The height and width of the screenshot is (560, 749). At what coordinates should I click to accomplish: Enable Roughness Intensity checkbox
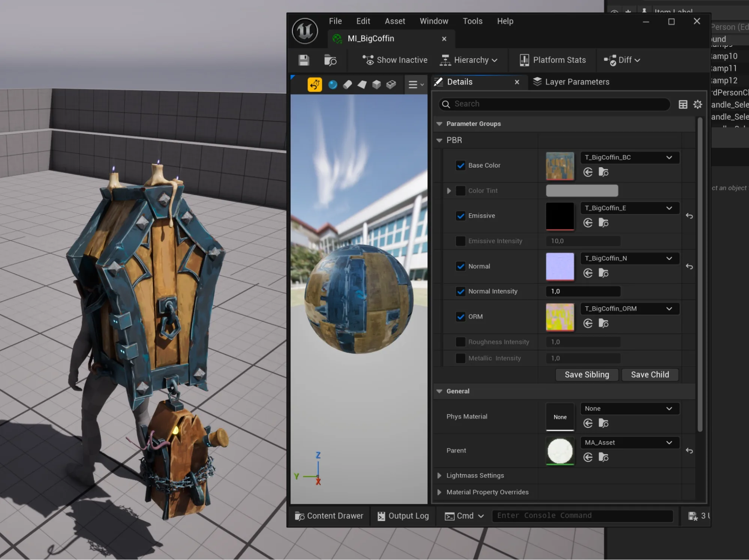[x=460, y=342]
